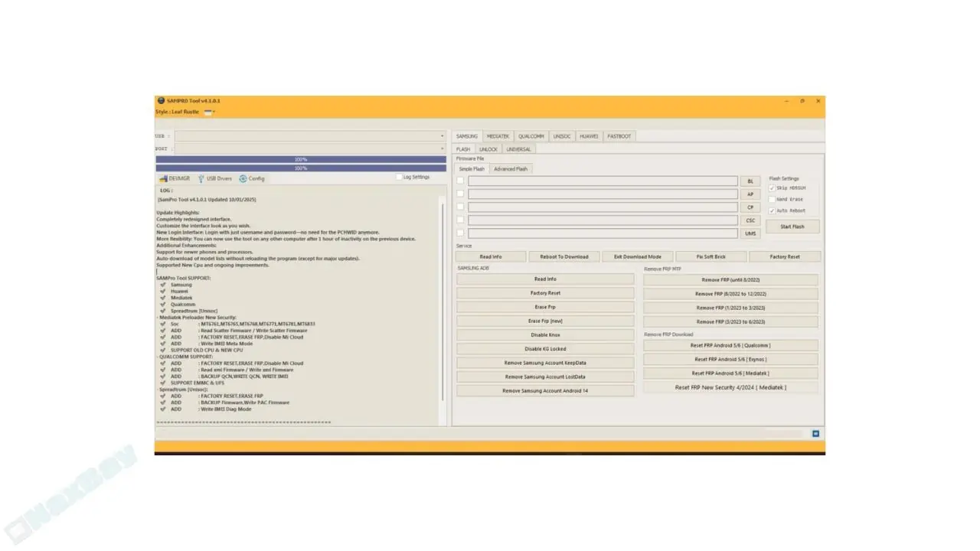Click the 100% progress bar
This screenshot has height=551, width=980.
click(x=300, y=159)
